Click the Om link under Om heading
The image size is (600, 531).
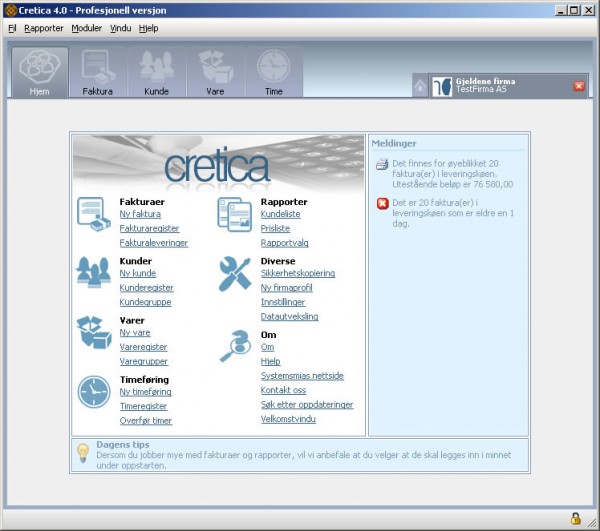(267, 347)
